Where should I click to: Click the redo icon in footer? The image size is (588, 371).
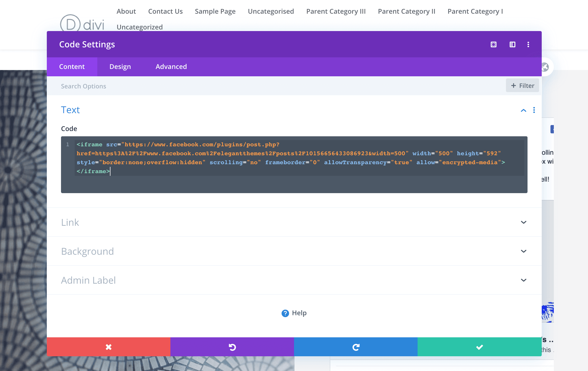click(x=356, y=347)
